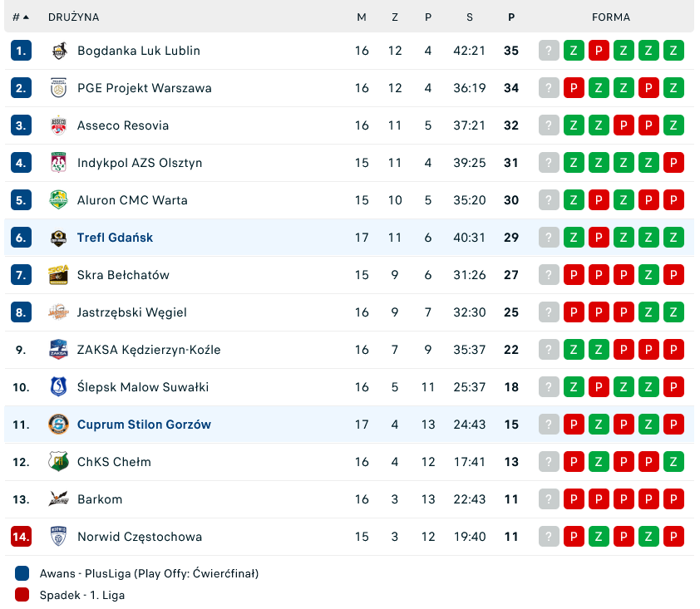
Task: Click Barkom's grey question-mark form badge
Action: 548,499
